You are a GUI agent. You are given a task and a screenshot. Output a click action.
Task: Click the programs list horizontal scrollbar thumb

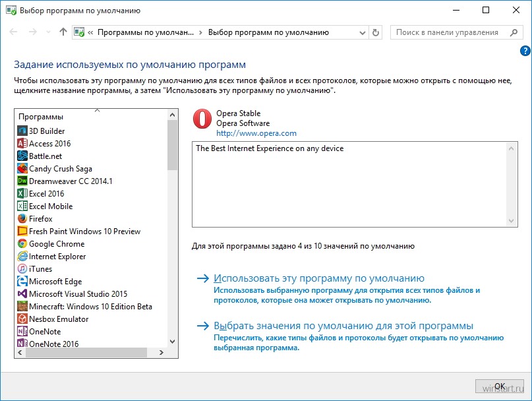click(86, 353)
